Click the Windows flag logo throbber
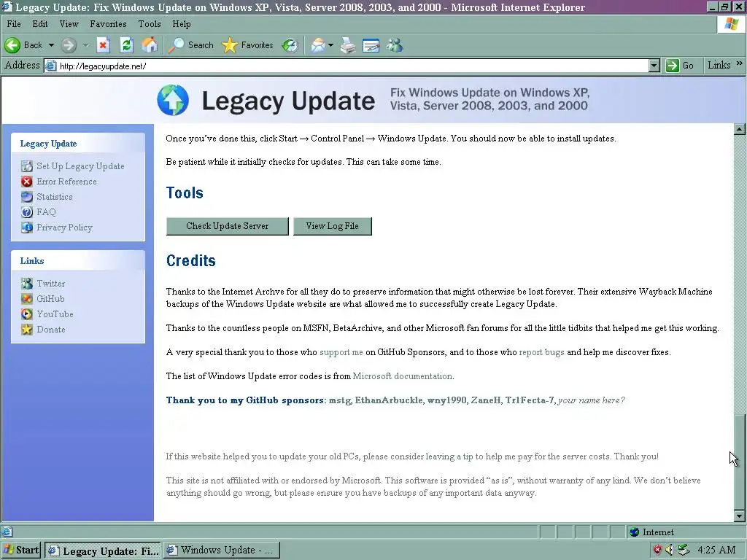The width and height of the screenshot is (747, 560). point(732,24)
